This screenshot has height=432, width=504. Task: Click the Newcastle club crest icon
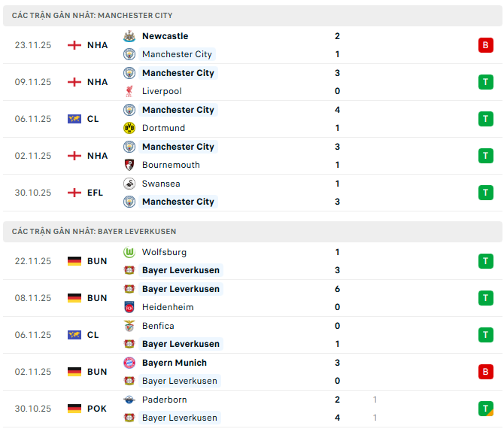[x=129, y=36]
